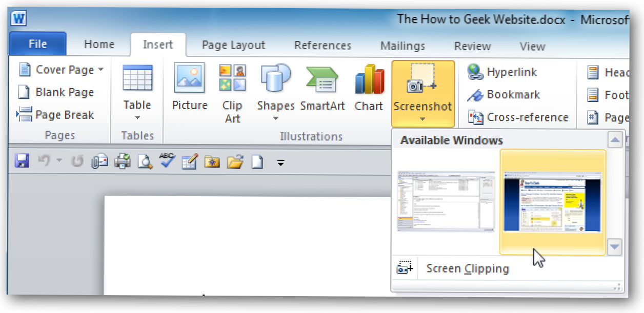Switch to the Home tab
The image size is (644, 313).
[99, 45]
